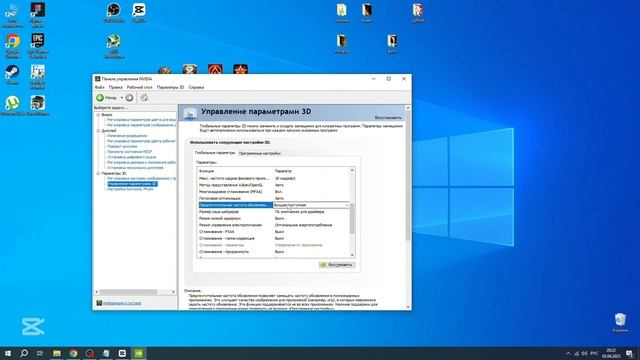Select Управление параметрами 3D tree item

132,184
